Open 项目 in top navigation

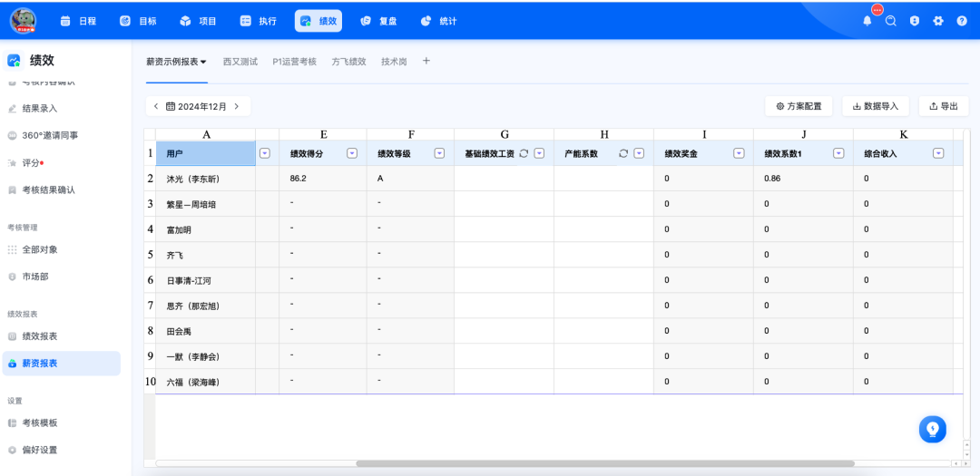pyautogui.click(x=198, y=21)
